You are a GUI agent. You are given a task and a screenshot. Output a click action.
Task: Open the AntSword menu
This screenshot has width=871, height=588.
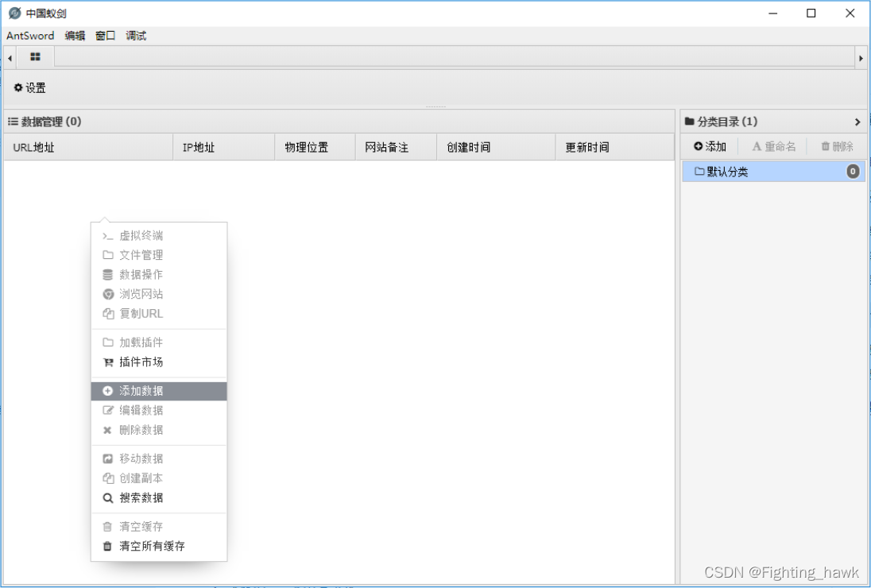[30, 36]
